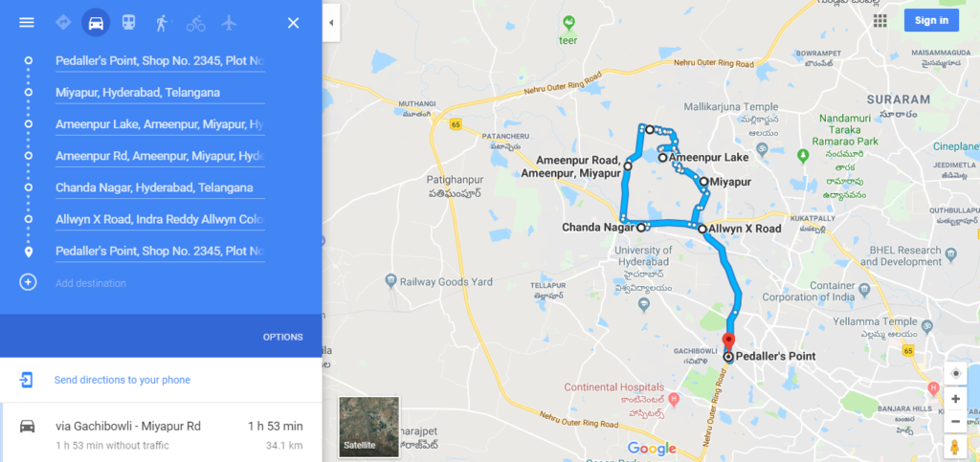Open route OPTIONS
The height and width of the screenshot is (462, 980).
(x=282, y=337)
